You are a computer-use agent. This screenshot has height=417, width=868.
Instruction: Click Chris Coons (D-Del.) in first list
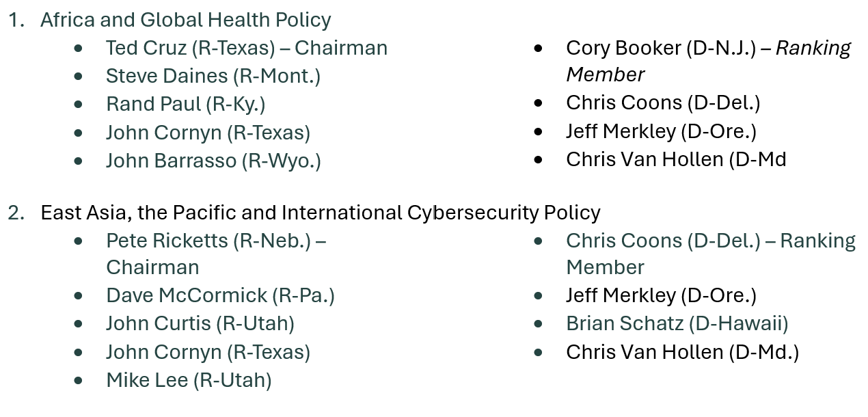click(663, 103)
